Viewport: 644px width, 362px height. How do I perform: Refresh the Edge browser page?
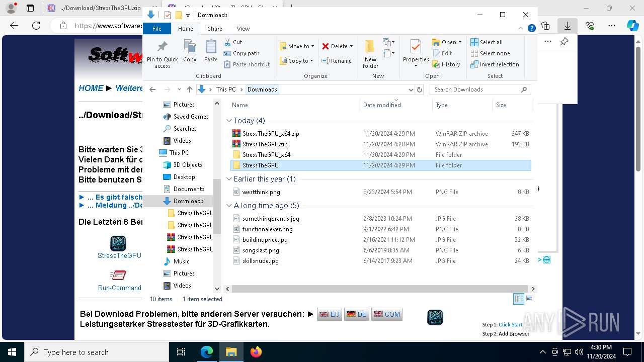(x=36, y=26)
